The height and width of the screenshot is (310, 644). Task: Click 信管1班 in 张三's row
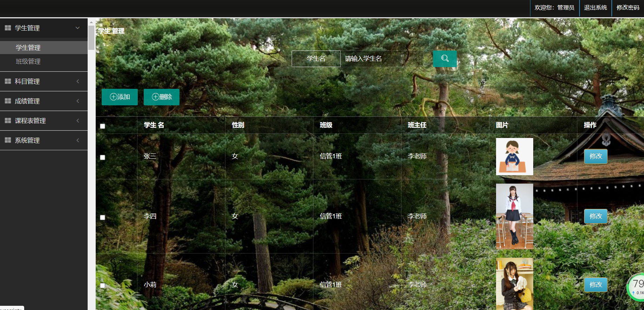click(x=331, y=156)
